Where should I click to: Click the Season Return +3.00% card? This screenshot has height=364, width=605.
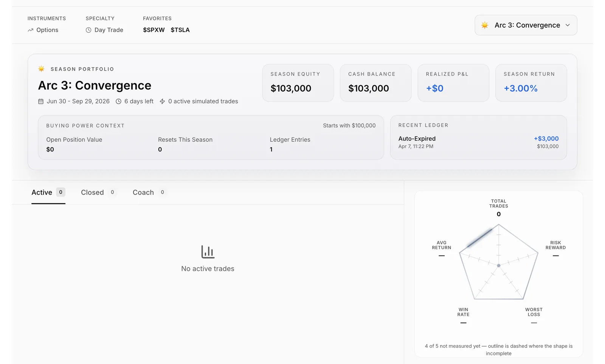[531, 83]
